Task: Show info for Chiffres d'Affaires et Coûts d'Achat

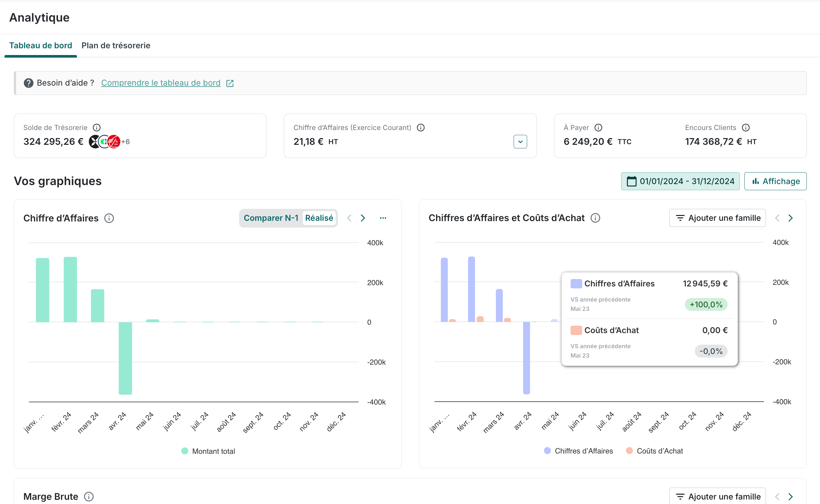Action: 595,218
